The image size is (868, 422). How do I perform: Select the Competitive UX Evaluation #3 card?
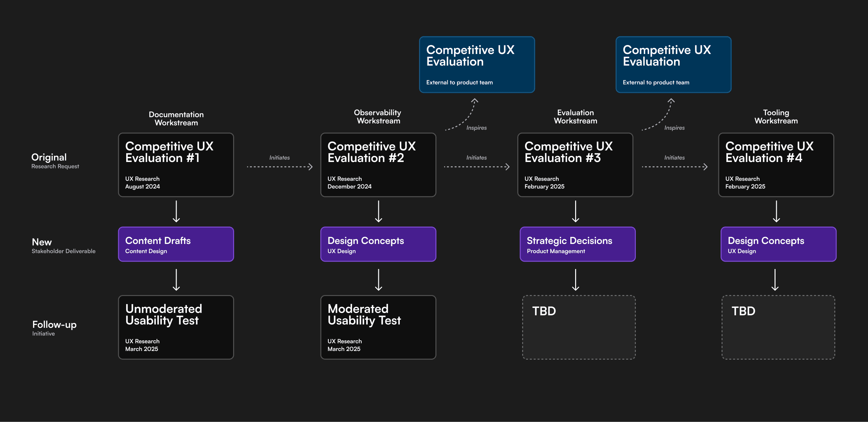point(575,165)
